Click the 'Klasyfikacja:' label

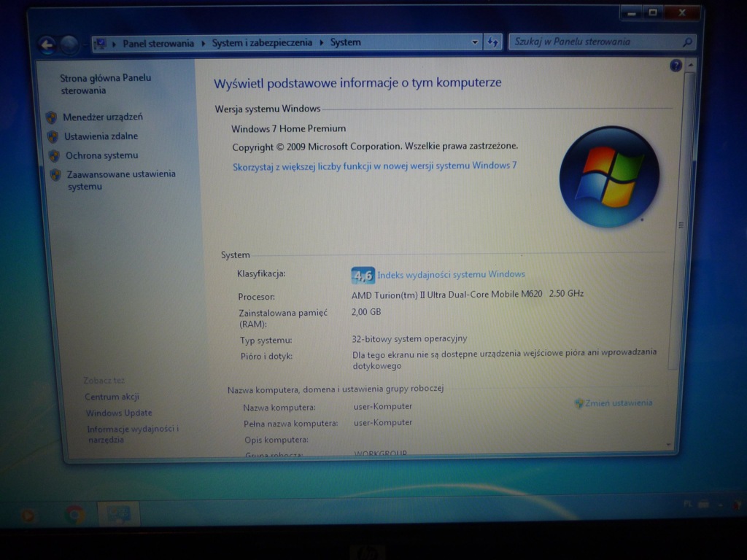(261, 274)
